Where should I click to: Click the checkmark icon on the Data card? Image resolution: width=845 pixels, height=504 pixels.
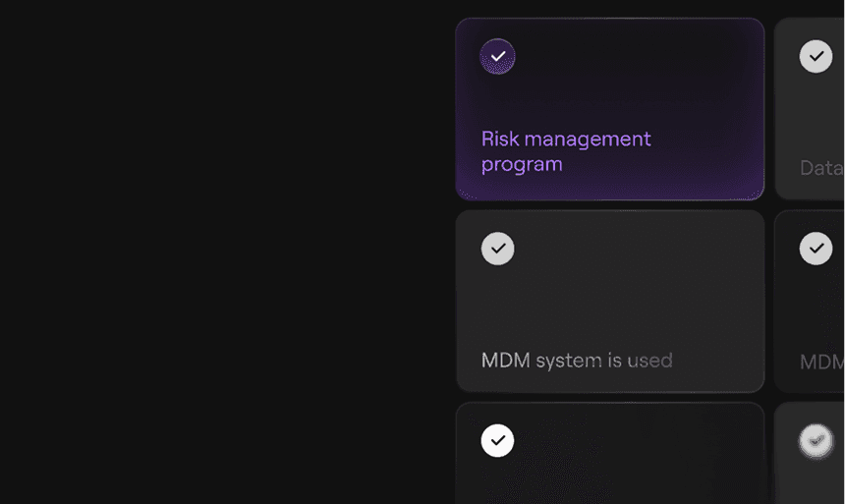[x=816, y=56]
